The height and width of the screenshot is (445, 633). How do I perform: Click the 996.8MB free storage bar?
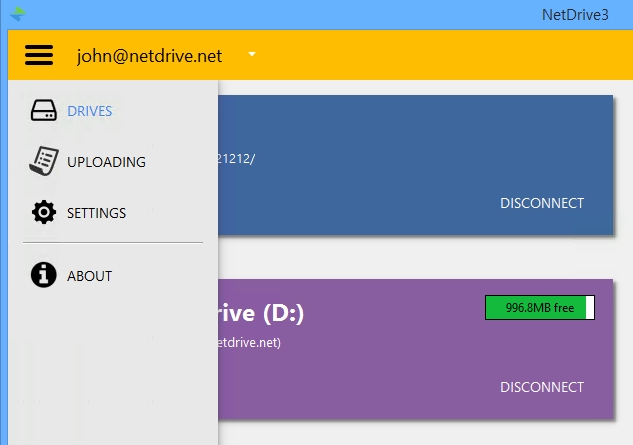pyautogui.click(x=540, y=308)
